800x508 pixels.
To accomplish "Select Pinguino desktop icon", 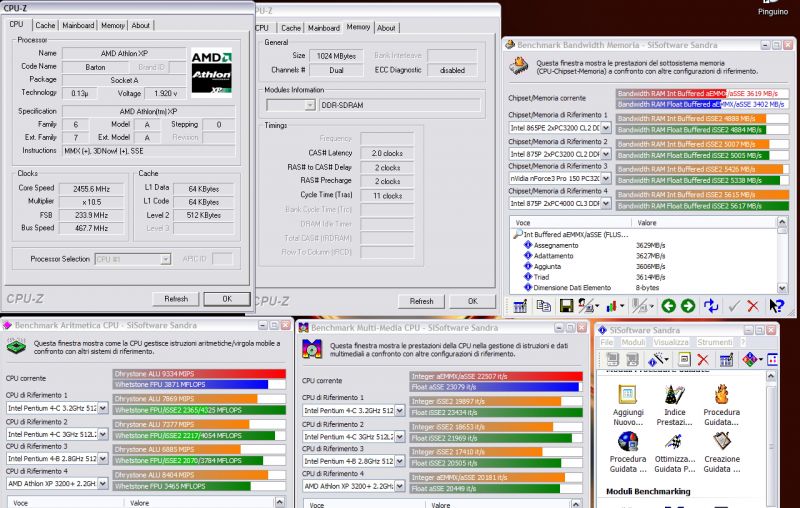I will pos(772,8).
